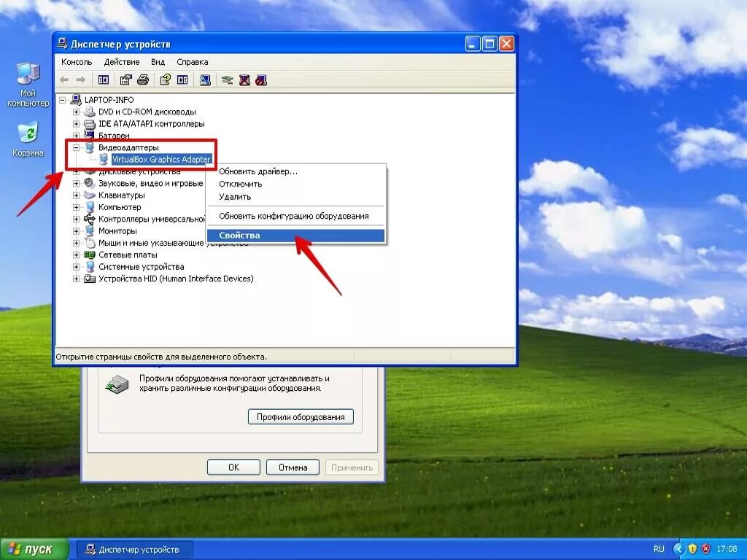This screenshot has height=560, width=747.
Task: Open the Вид menu
Action: 158,62
